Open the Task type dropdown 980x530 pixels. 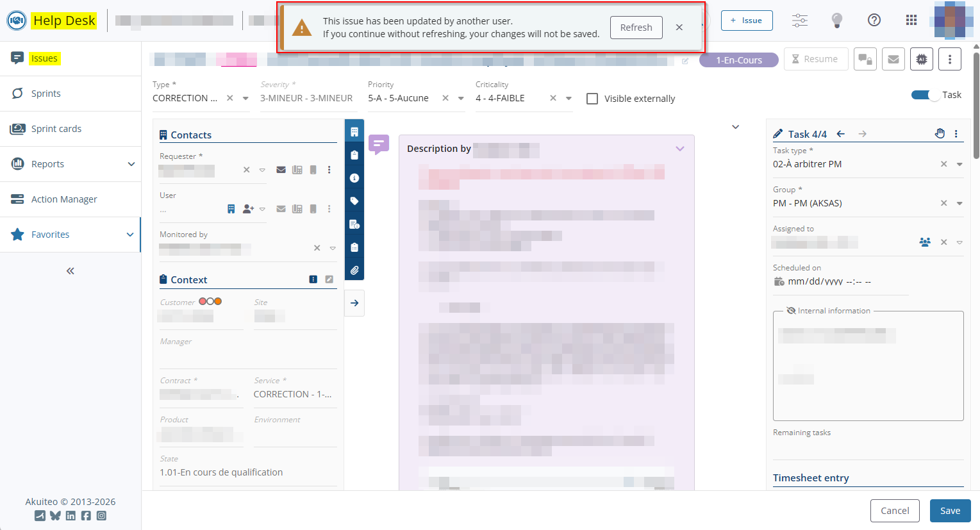959,165
